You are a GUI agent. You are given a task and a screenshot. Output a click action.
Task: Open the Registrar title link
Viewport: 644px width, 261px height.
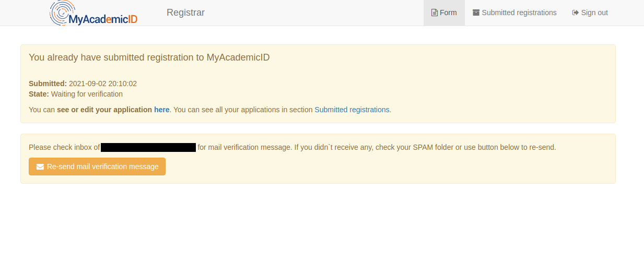tap(185, 13)
